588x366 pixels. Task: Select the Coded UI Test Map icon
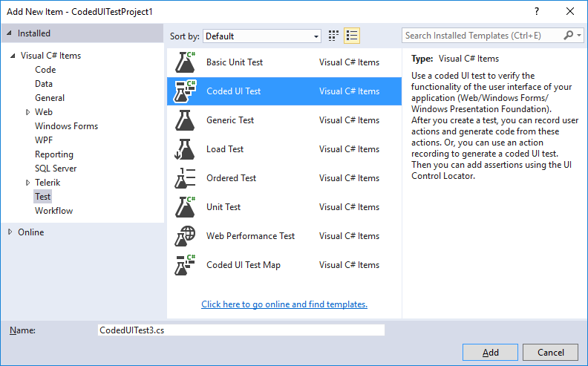coord(185,265)
